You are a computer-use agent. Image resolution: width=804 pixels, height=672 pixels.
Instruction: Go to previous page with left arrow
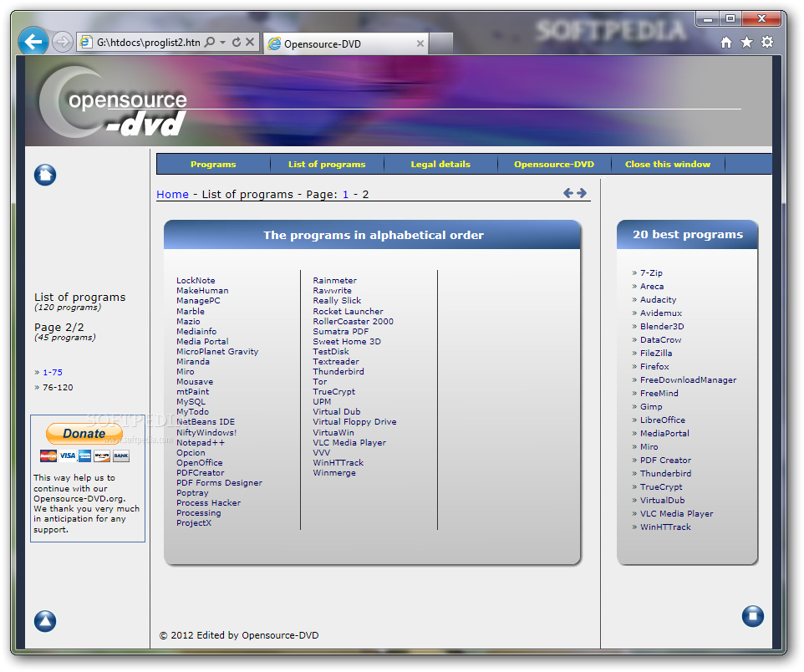tap(568, 193)
